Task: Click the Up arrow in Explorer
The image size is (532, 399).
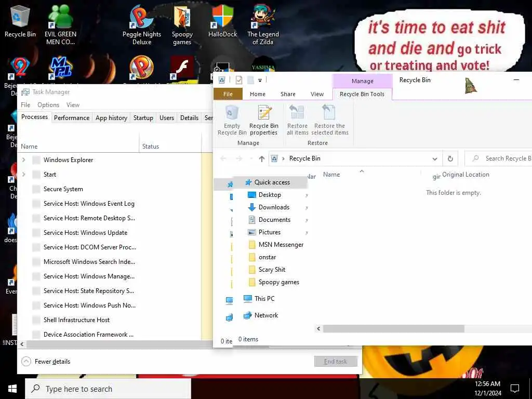Action: click(262, 158)
